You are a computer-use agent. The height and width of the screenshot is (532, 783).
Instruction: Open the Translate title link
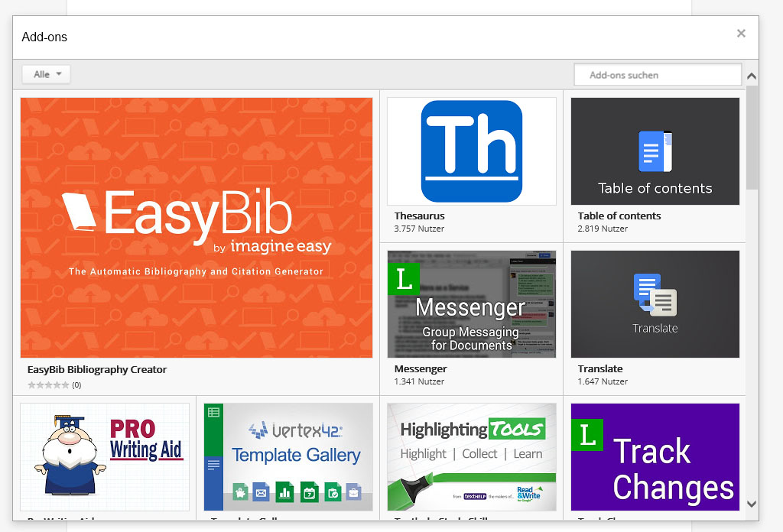click(600, 368)
